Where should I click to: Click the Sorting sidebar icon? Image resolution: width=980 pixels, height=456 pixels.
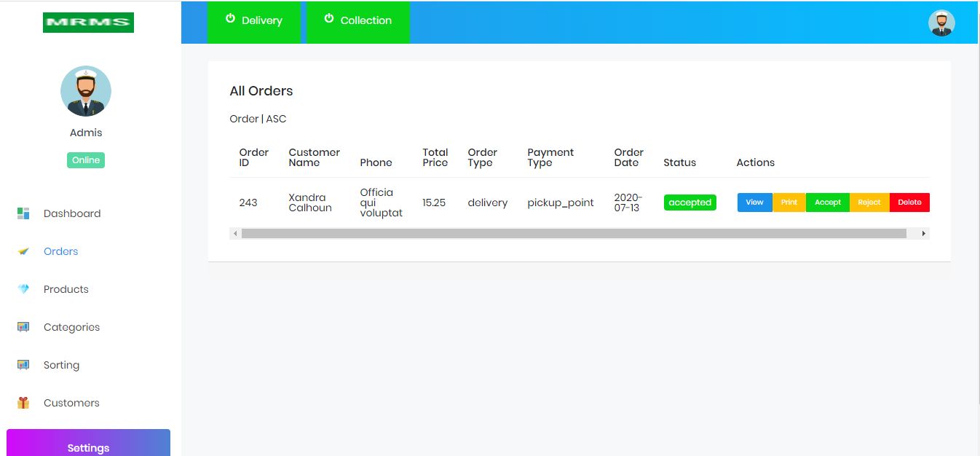pos(23,365)
